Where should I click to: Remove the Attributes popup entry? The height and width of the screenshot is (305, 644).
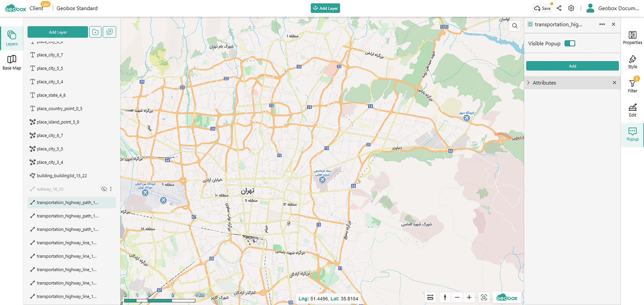tap(614, 83)
